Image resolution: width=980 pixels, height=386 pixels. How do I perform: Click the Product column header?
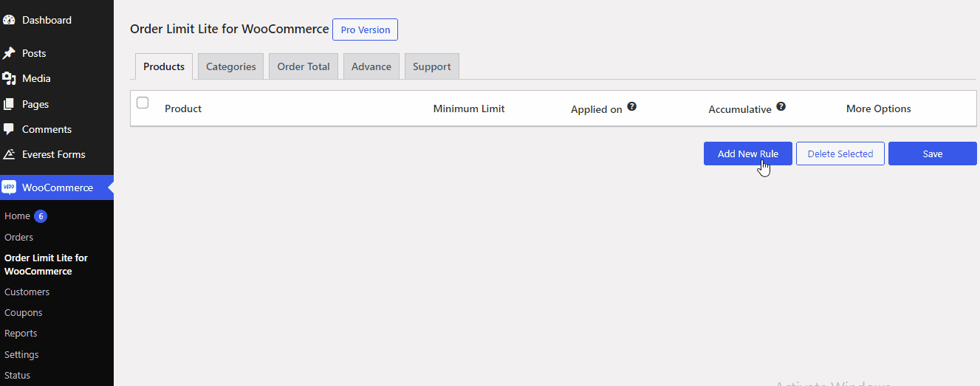(183, 108)
